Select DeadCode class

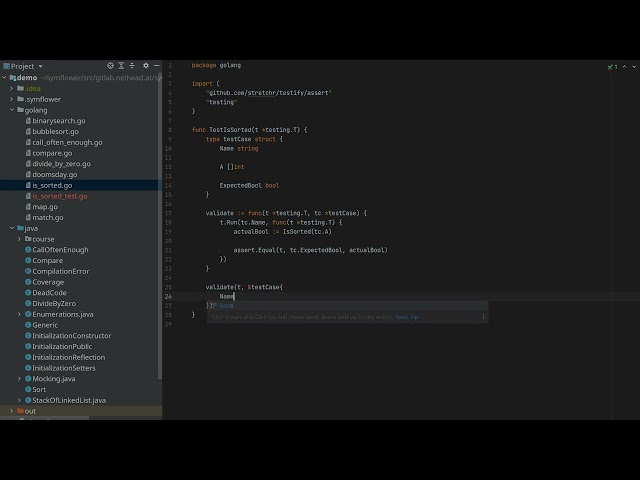coord(49,293)
